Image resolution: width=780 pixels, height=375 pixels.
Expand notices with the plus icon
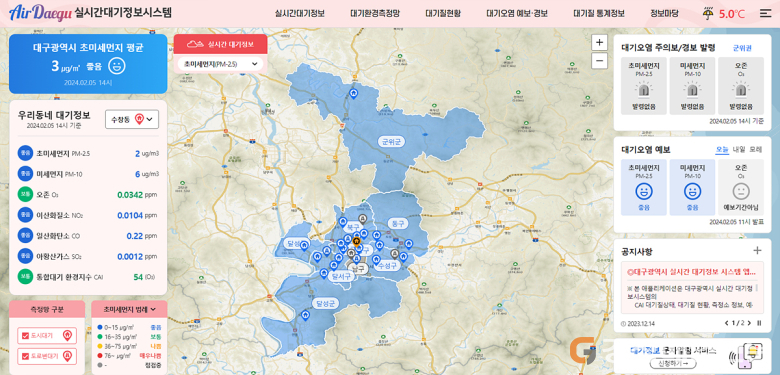coord(757,250)
